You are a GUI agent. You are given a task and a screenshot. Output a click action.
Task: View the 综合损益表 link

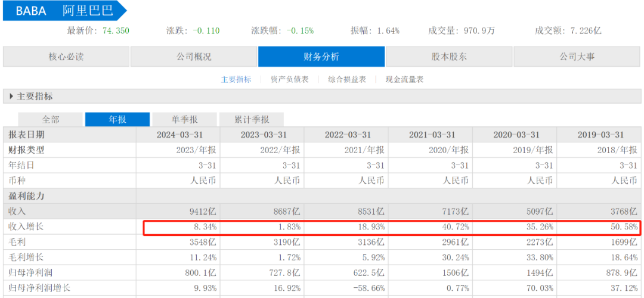coord(347,80)
